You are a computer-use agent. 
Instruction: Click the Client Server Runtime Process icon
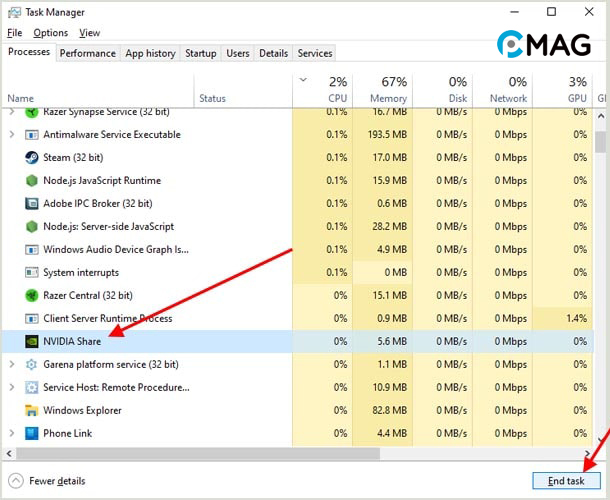coord(32,318)
